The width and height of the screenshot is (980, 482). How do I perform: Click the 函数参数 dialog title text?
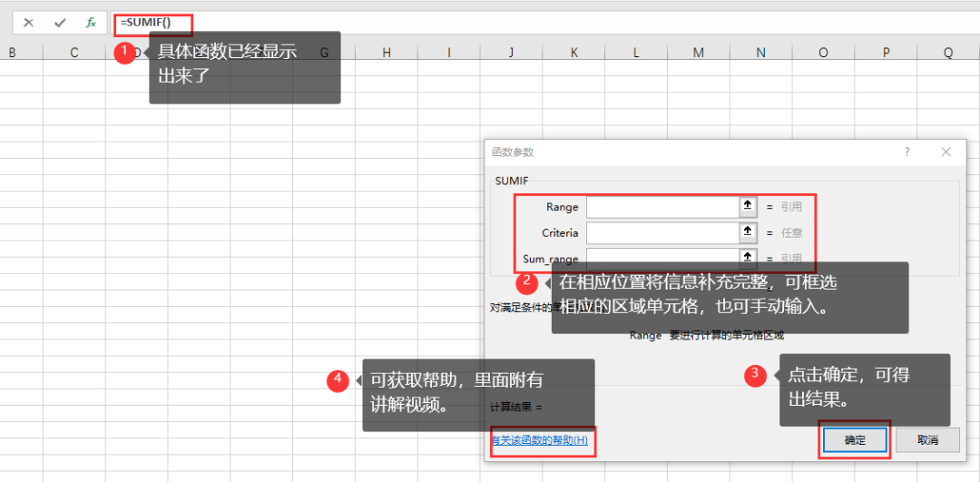coord(513,152)
